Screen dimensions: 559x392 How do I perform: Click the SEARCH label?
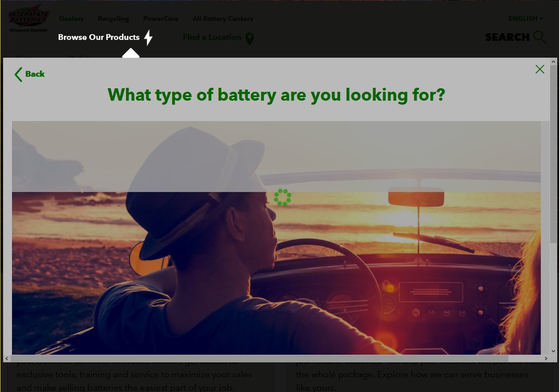[507, 37]
